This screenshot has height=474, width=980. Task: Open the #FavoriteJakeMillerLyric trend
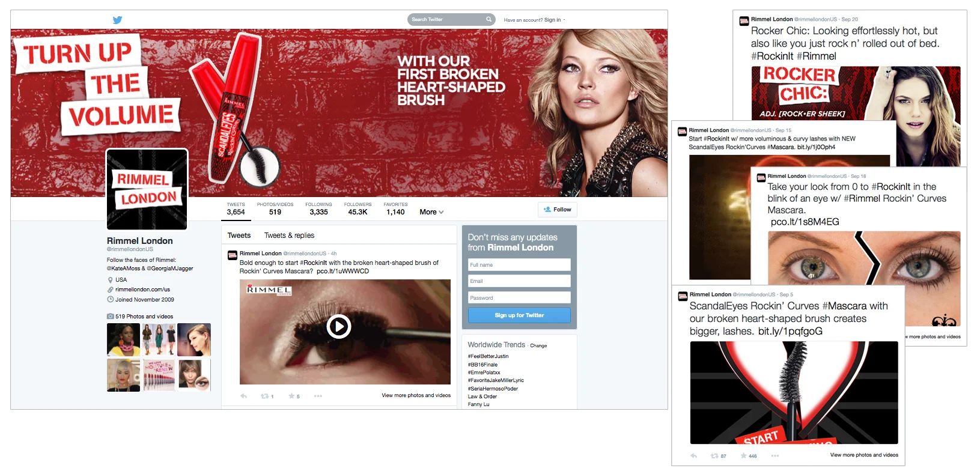coord(496,380)
